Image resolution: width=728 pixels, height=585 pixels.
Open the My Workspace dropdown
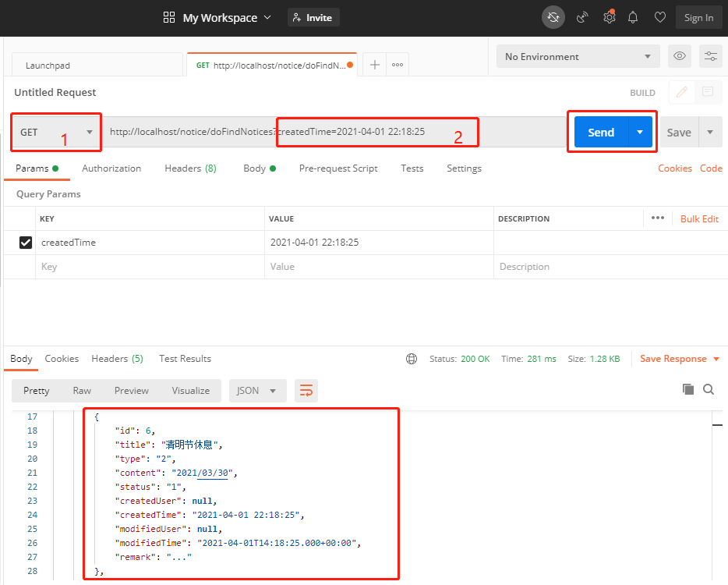[227, 18]
